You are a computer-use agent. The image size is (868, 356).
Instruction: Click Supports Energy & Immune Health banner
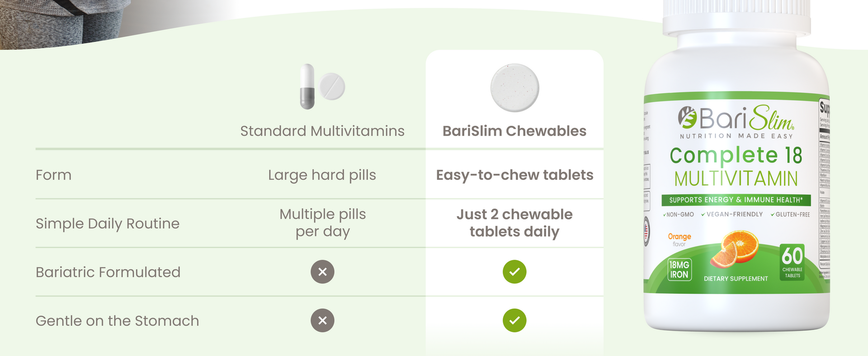pos(736,200)
